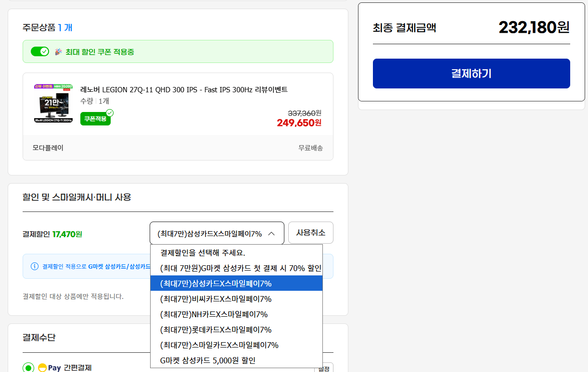Select 롯데카드X스마일페이7% option
The height and width of the screenshot is (372, 588).
click(x=236, y=330)
